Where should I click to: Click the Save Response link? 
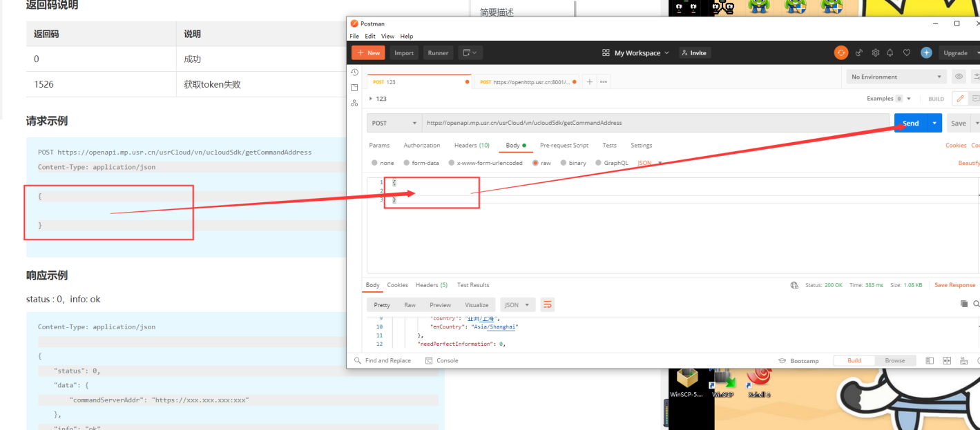tap(954, 284)
